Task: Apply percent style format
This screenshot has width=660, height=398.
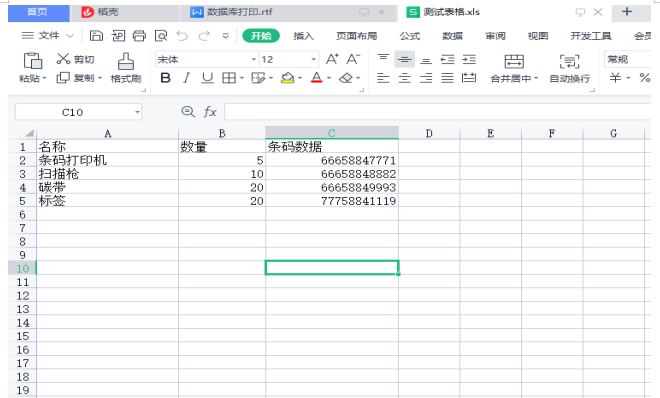Action: pyautogui.click(x=644, y=78)
